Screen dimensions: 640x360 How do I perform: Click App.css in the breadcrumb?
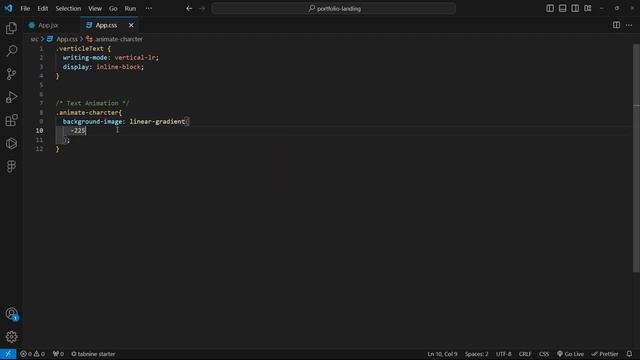tap(67, 39)
